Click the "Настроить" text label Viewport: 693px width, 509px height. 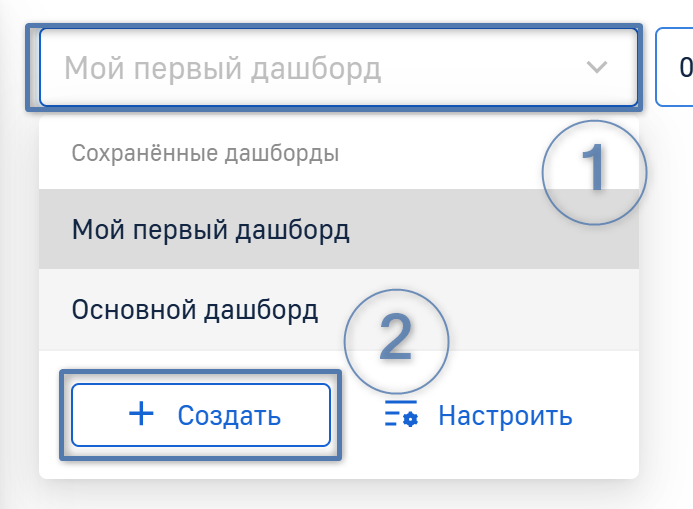click(505, 416)
